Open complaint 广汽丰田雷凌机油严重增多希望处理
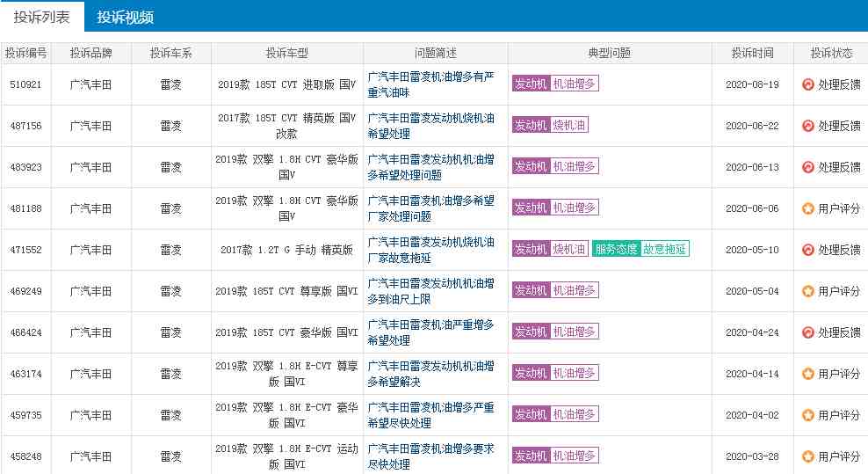 [x=430, y=332]
